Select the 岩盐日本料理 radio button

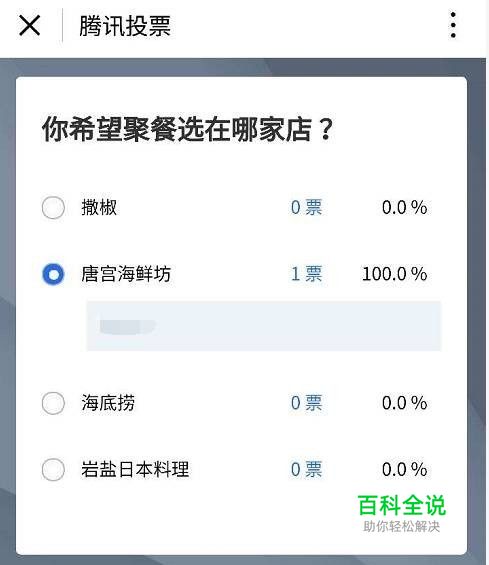click(53, 470)
